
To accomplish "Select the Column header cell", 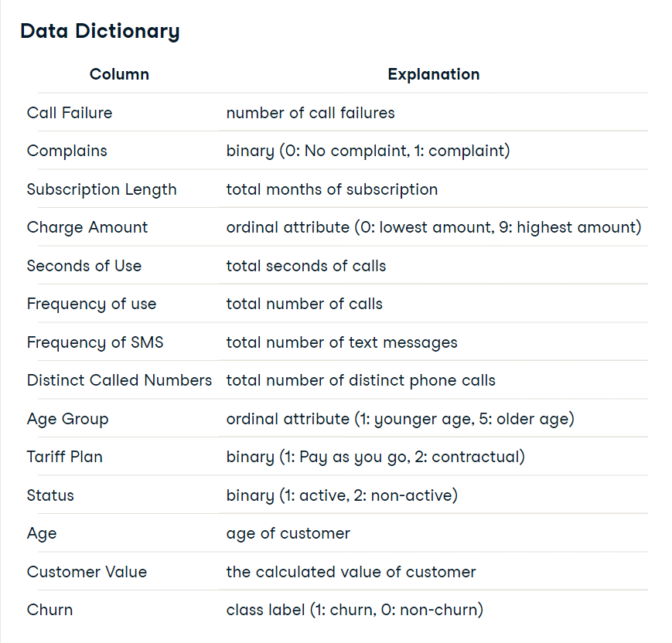I will pyautogui.click(x=119, y=74).
